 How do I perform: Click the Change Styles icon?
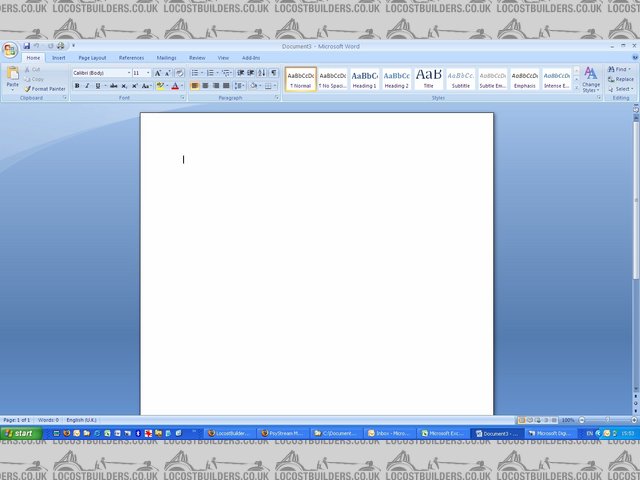coord(591,78)
